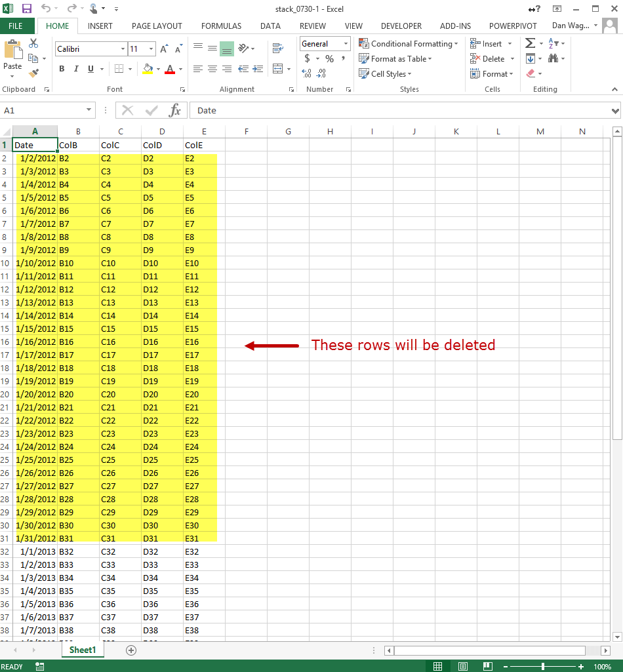This screenshot has width=623, height=672.
Task: Click the Delete cells button
Action: click(x=488, y=59)
